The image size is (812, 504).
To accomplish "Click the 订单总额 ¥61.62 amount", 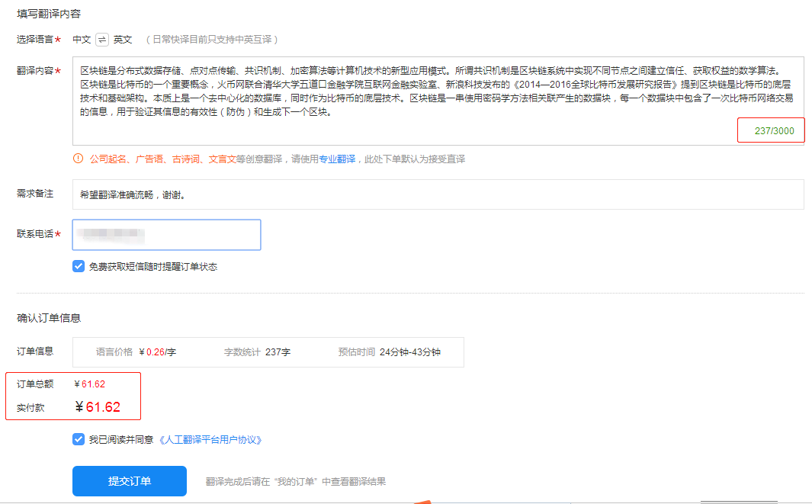I will pos(89,384).
